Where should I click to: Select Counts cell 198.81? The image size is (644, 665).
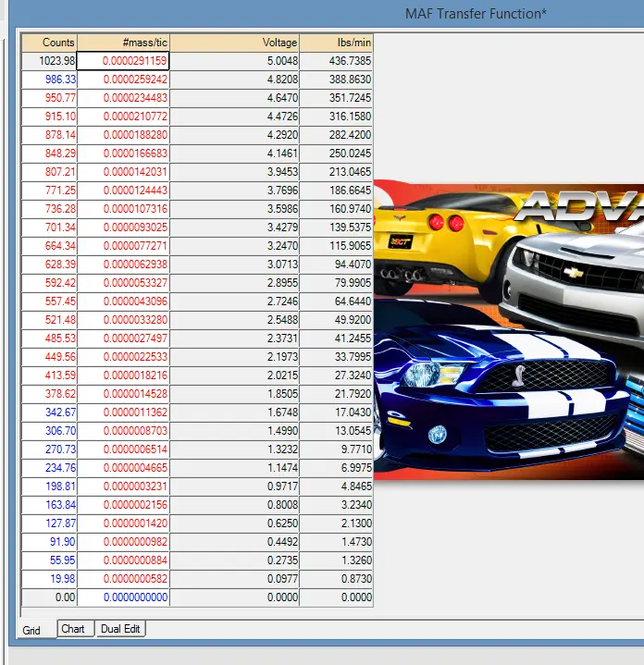pyautogui.click(x=49, y=487)
